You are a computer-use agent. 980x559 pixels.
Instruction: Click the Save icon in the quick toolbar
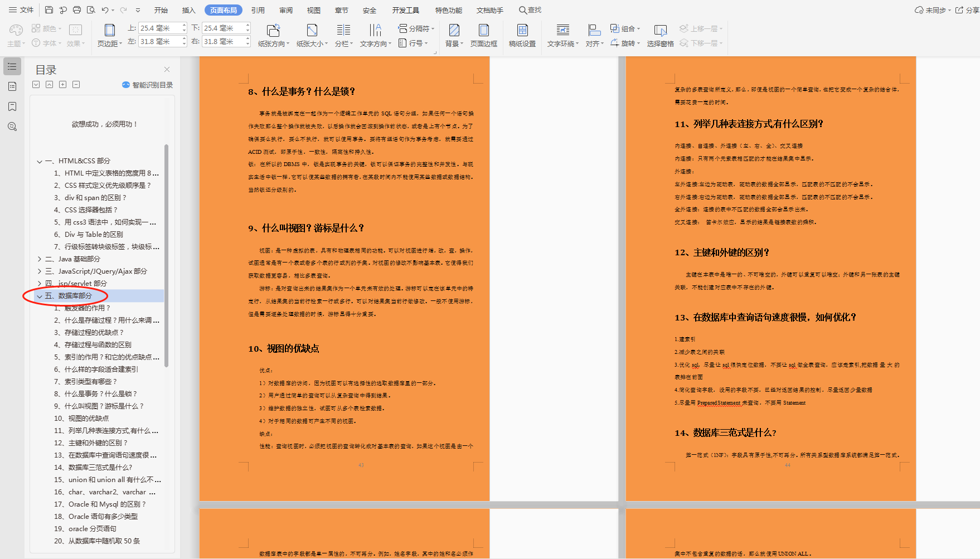pyautogui.click(x=49, y=10)
